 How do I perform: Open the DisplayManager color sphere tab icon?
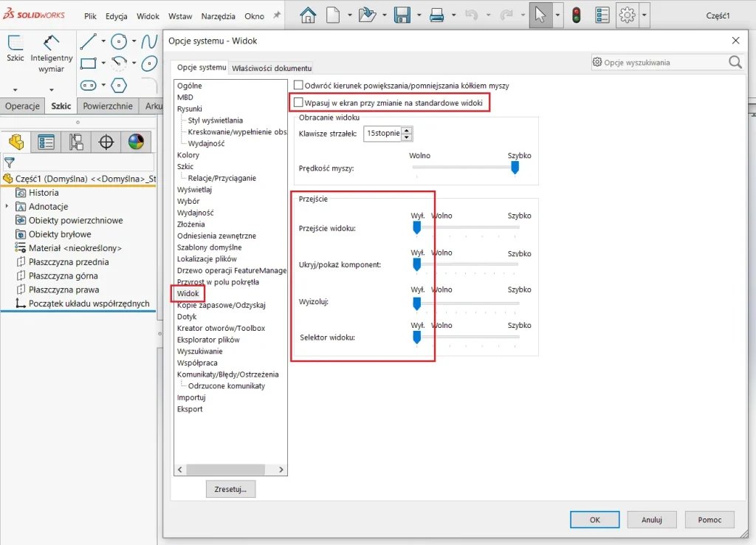pyautogui.click(x=136, y=142)
